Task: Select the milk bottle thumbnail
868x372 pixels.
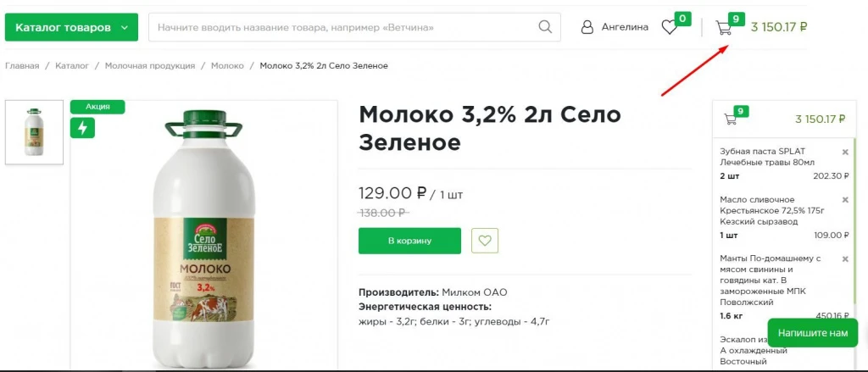Action: click(34, 132)
